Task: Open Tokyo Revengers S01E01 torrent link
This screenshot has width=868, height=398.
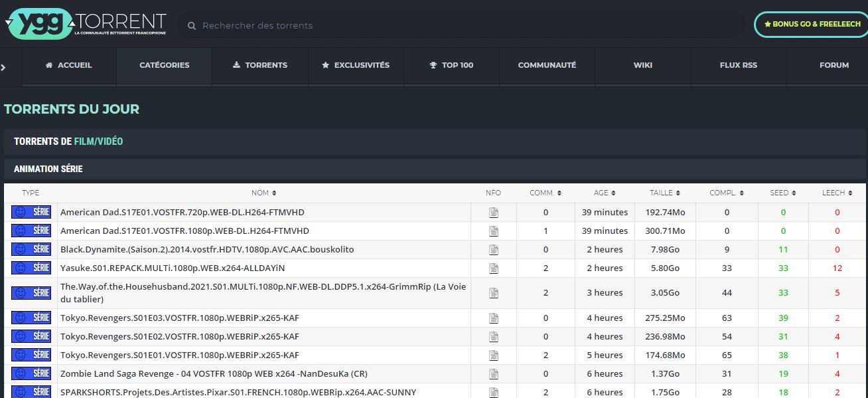Action: coord(180,355)
